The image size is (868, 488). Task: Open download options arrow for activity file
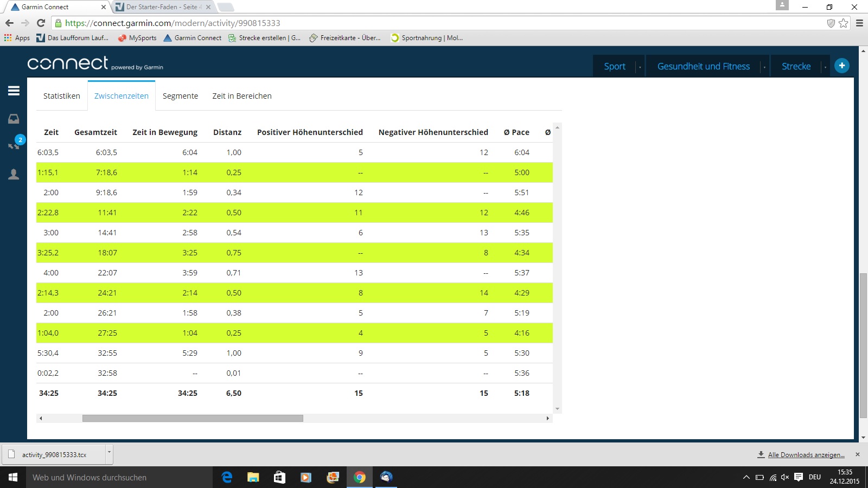[109, 452]
